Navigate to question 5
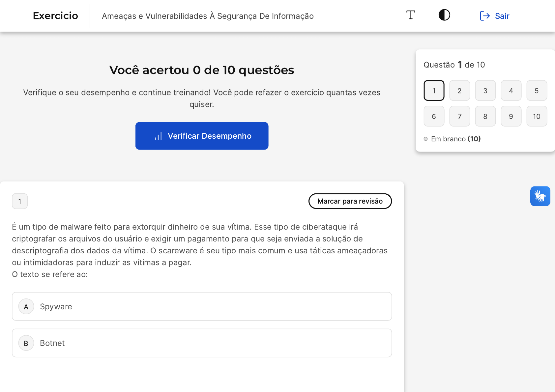Screen dimensions: 555x392 coord(537,91)
